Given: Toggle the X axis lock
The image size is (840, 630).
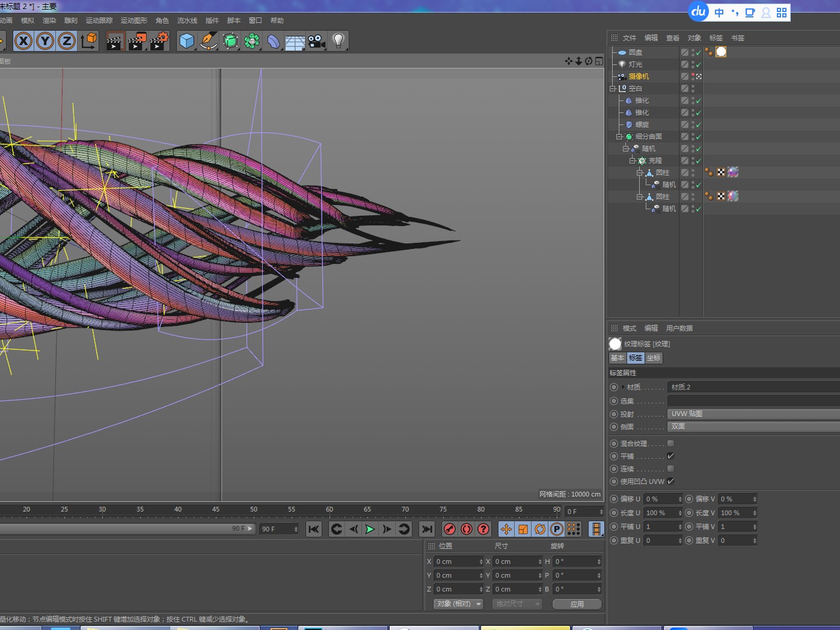Looking at the screenshot, I should tap(23, 40).
